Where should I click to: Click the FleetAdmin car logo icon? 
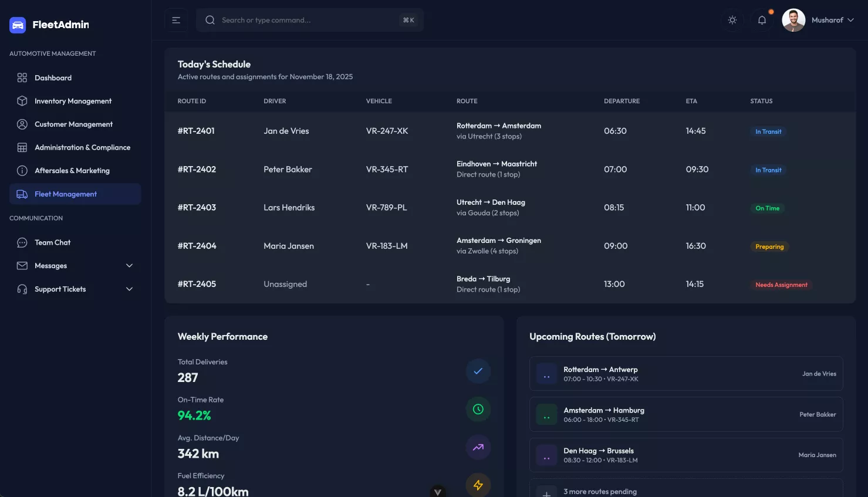[18, 25]
